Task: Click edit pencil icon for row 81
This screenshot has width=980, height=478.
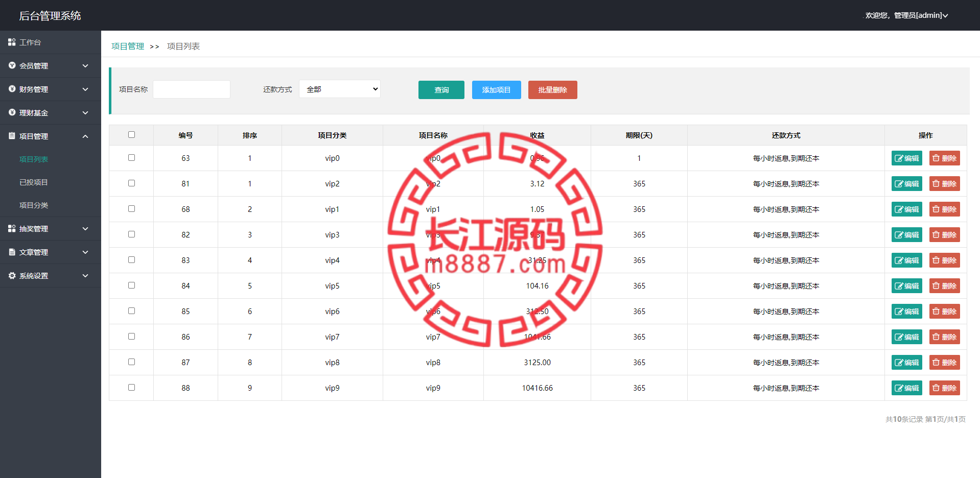Action: pos(899,184)
